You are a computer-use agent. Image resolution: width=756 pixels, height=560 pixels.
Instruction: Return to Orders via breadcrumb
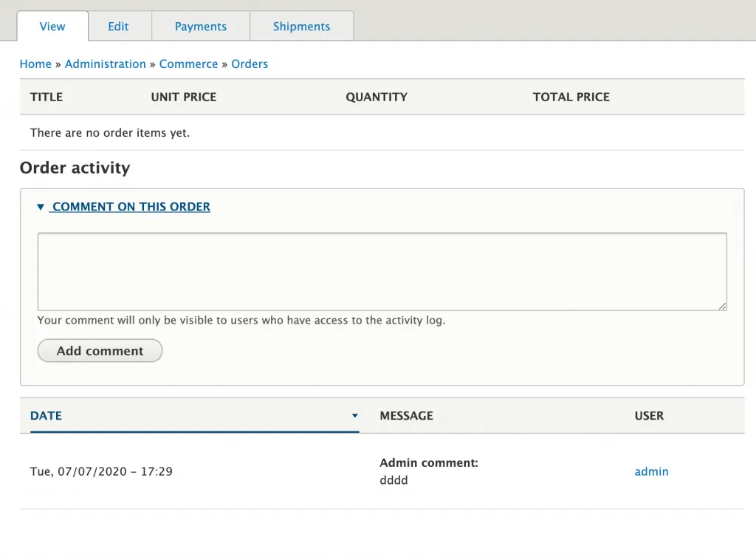click(x=250, y=64)
